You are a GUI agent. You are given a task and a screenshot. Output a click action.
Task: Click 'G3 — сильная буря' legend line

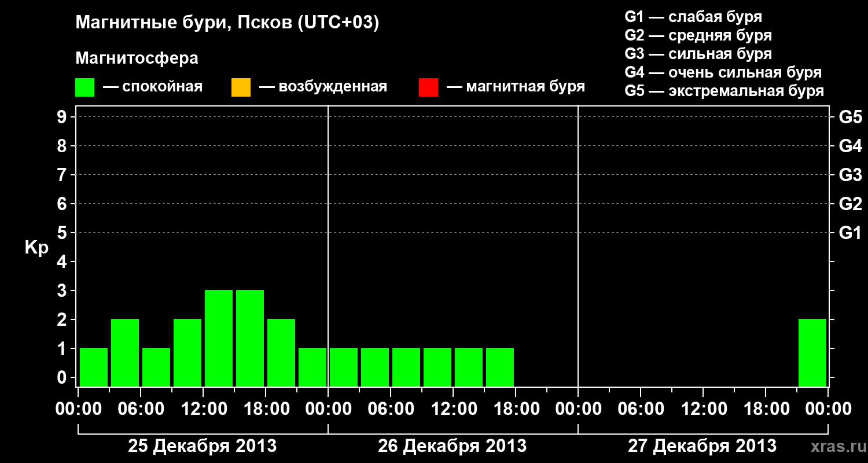[698, 54]
